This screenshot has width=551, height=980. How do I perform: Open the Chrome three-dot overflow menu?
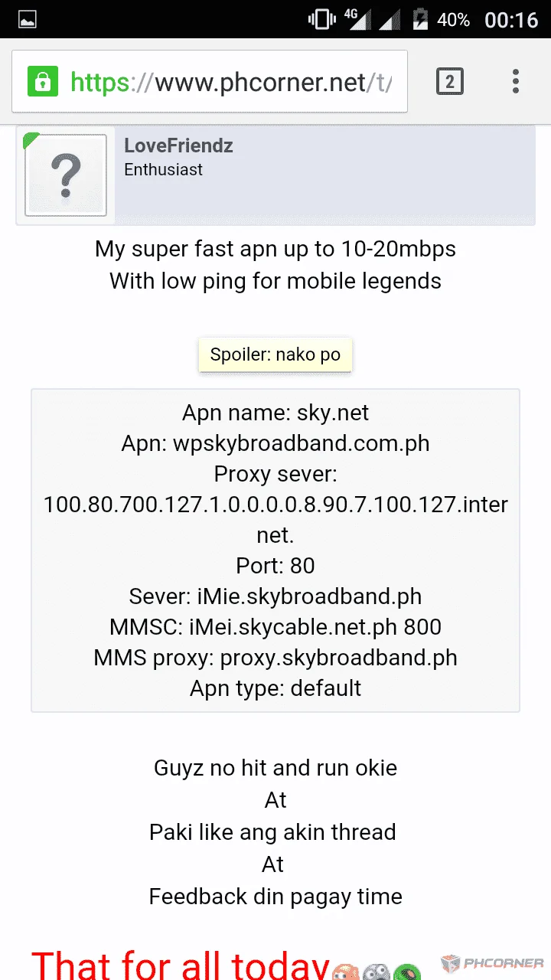(x=516, y=81)
